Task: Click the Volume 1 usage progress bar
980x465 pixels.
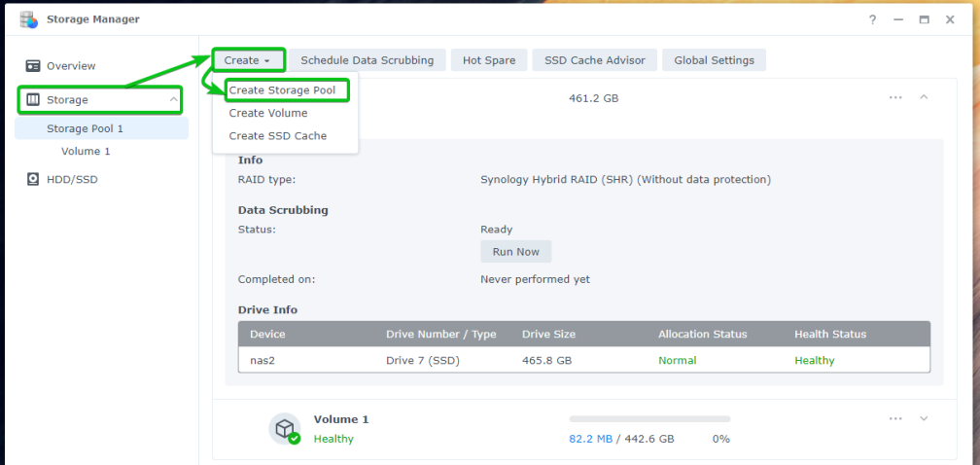Action: [650, 418]
